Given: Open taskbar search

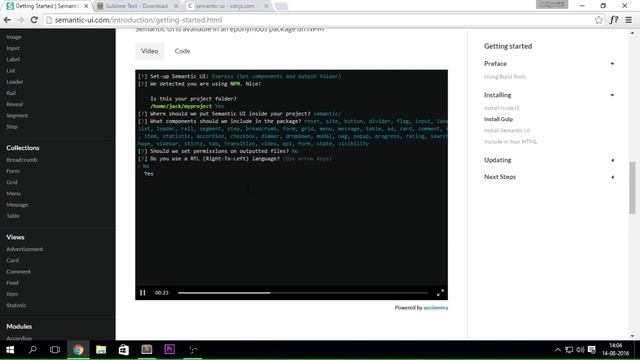Looking at the screenshot, I should [33, 350].
